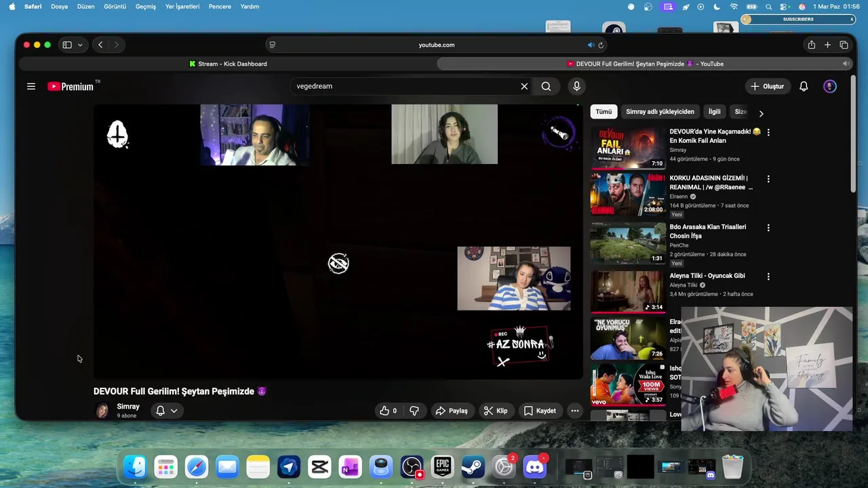
Task: Open the YouTube hamburger guide menu
Action: (31, 86)
